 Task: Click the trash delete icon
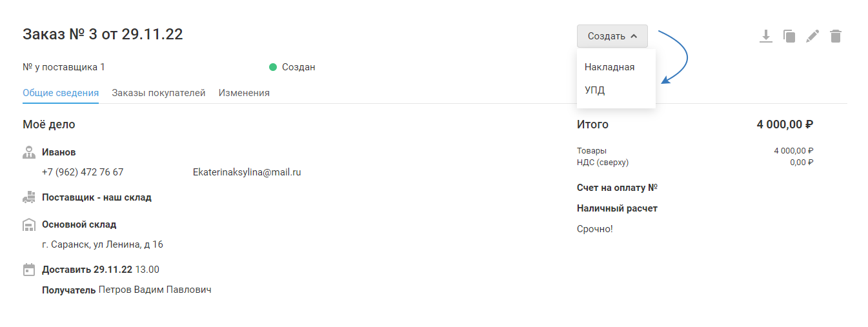(x=836, y=36)
